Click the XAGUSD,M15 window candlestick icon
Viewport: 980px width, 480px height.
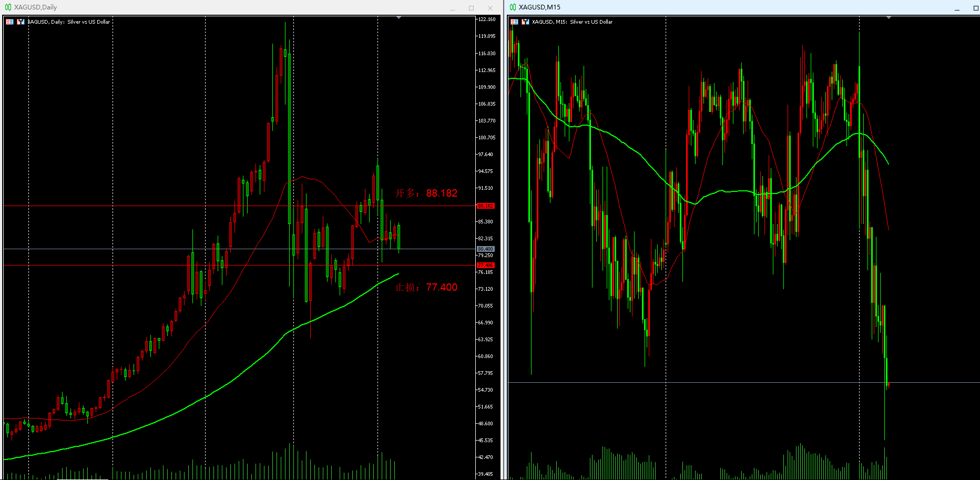(x=513, y=7)
